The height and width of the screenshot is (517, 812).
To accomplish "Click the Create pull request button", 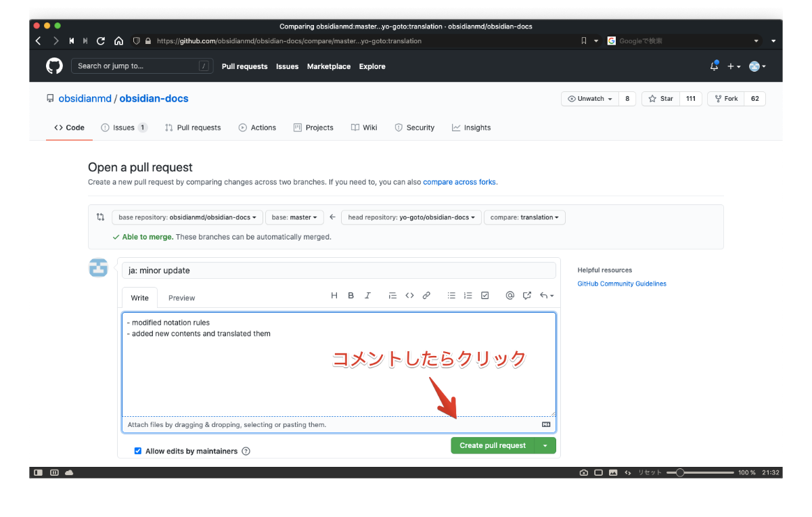I will [x=493, y=445].
